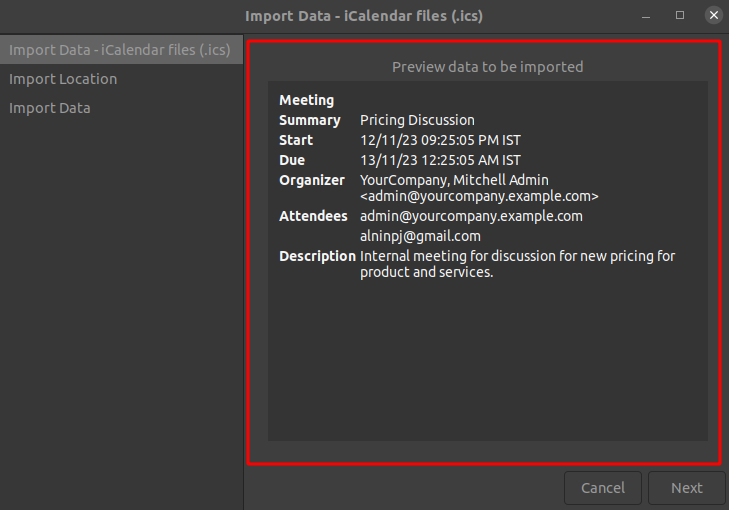Click attendee admin@yourcompany.example.com
Screen dimensions: 729x510
[x=471, y=216]
